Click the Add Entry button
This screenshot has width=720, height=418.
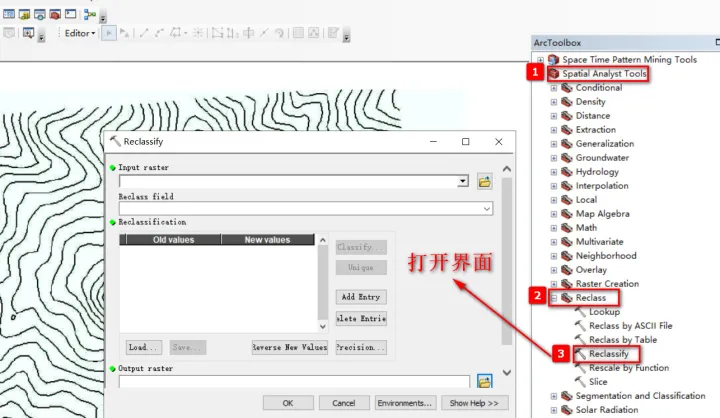click(361, 297)
